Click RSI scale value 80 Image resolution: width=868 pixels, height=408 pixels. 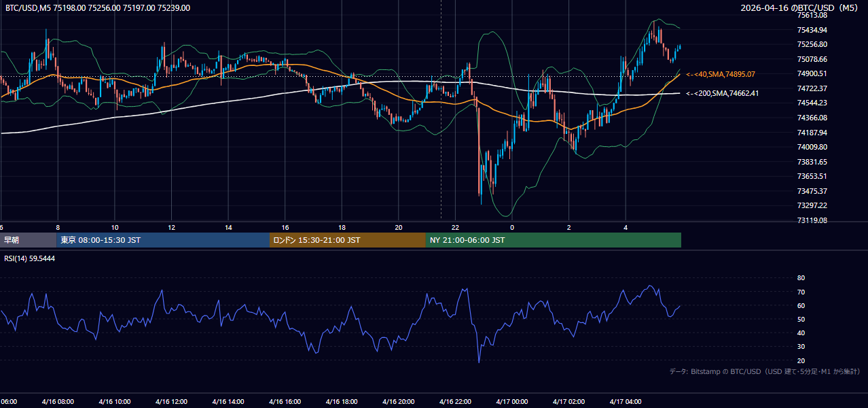801,278
